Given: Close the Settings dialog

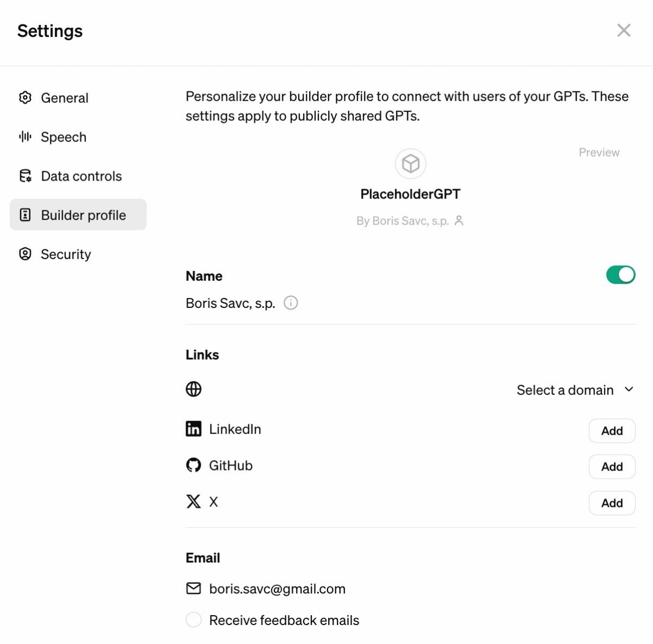Looking at the screenshot, I should click(624, 30).
